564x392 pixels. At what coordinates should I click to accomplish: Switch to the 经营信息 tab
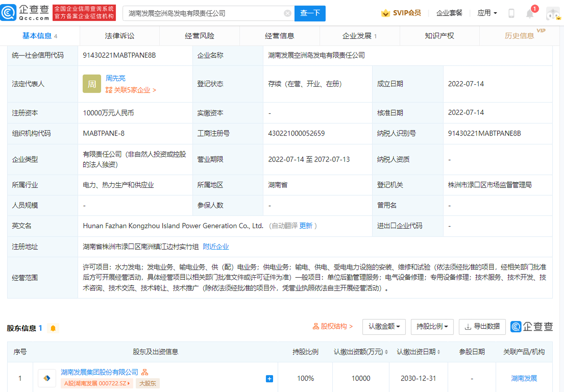[x=279, y=36]
